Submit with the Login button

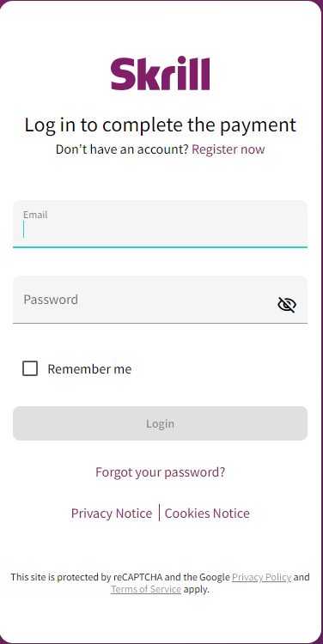(x=161, y=423)
